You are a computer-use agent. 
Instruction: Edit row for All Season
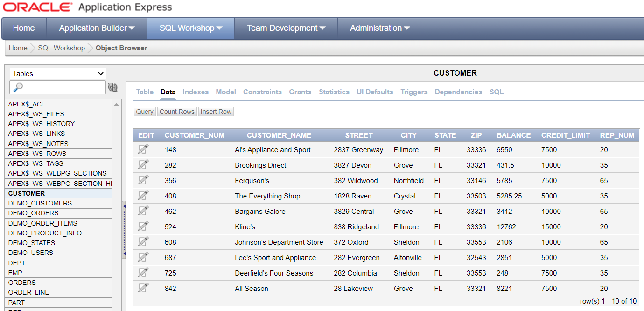[143, 288]
